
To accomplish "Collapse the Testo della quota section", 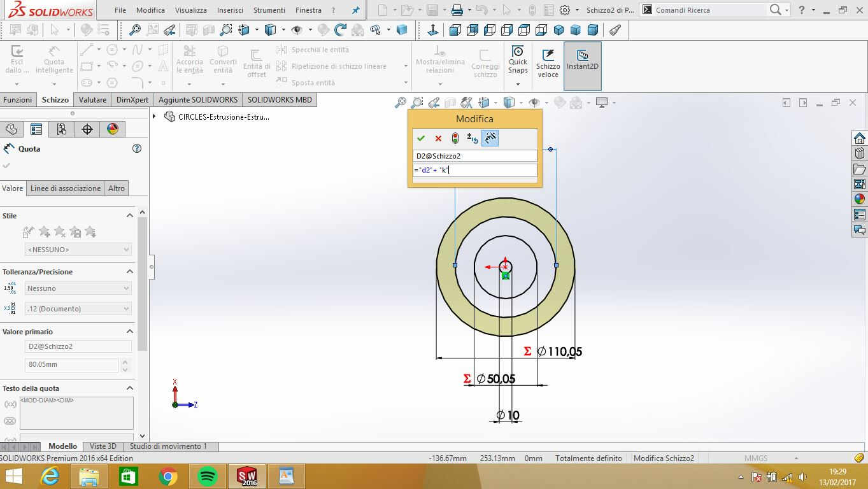I will coord(130,388).
